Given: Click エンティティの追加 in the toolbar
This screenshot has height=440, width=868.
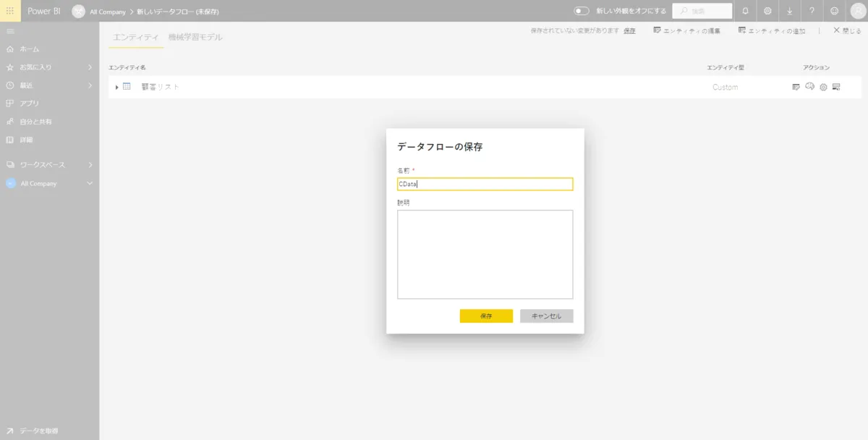Looking at the screenshot, I should coord(772,31).
